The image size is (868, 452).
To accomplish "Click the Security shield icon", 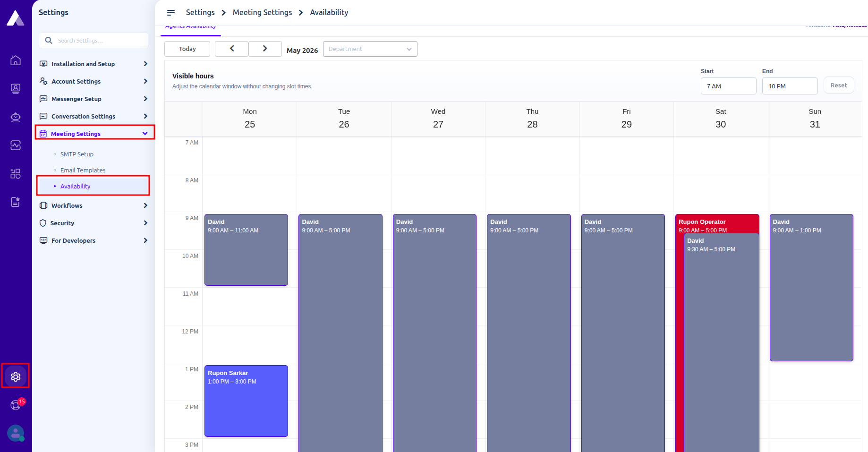I will (43, 223).
